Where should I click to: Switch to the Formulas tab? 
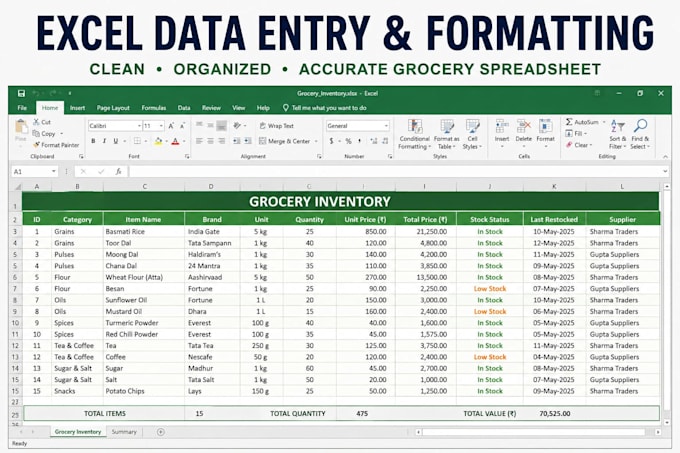coord(154,108)
